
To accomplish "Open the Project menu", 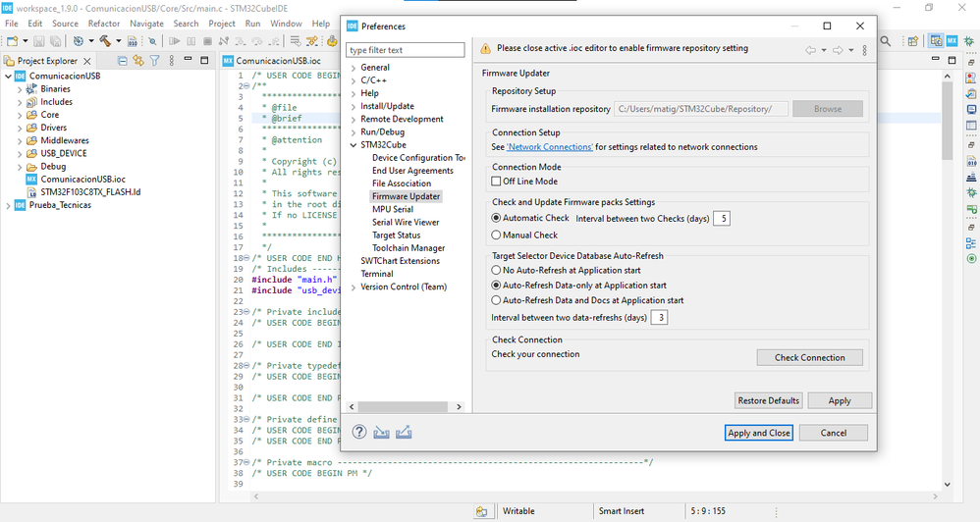I will (x=222, y=24).
